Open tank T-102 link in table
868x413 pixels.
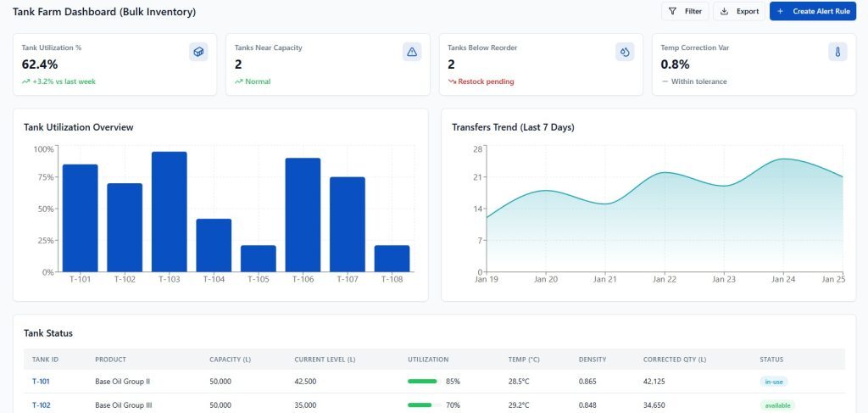[41, 405]
